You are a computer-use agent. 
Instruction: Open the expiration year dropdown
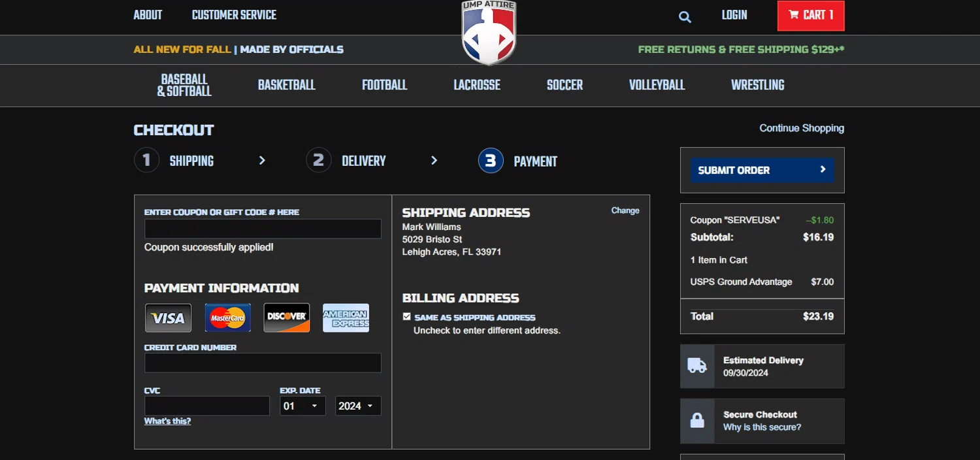coord(358,406)
